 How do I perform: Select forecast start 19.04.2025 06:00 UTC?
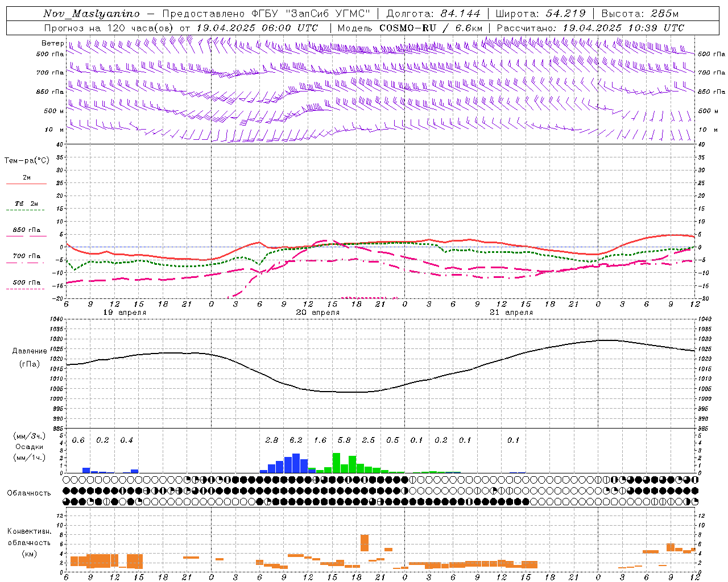click(257, 28)
